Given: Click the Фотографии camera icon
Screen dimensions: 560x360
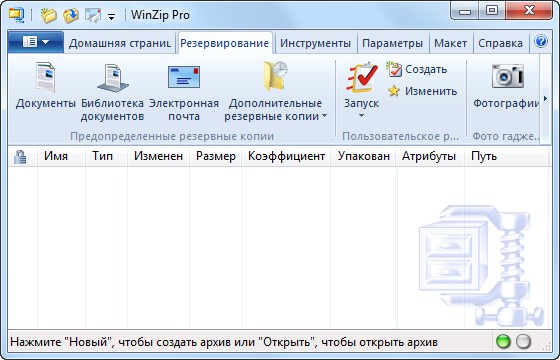Looking at the screenshot, I should (508, 76).
